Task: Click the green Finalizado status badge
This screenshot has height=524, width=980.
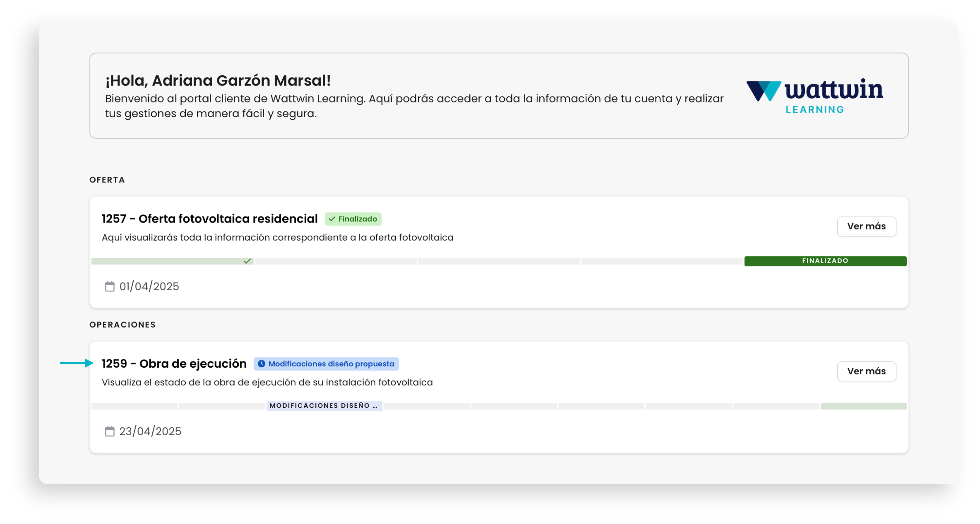Action: pos(353,219)
